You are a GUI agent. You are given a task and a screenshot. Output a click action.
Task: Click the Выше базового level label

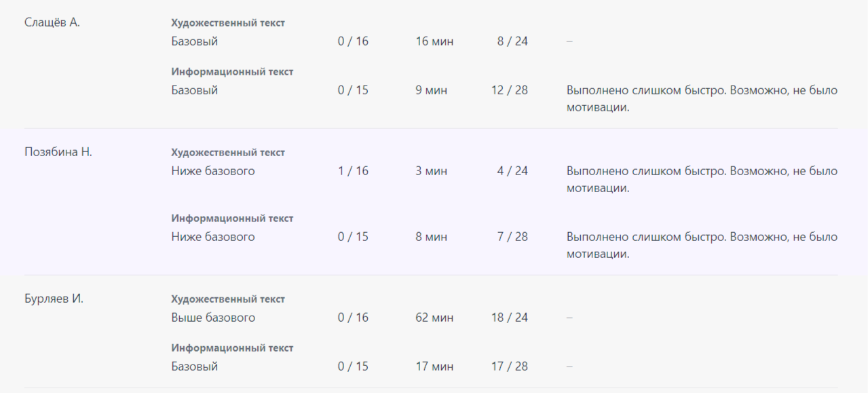click(213, 318)
